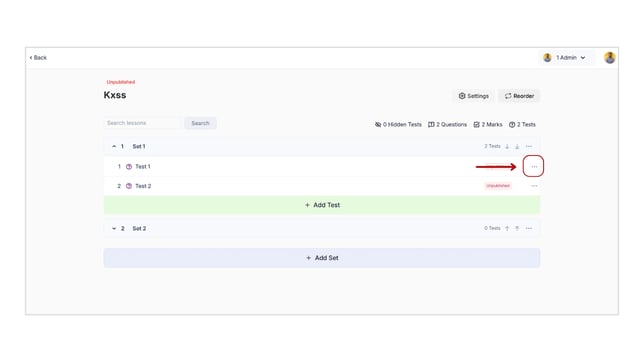Viewport: 644px width, 362px height.
Task: Go back using the Back link
Action: (x=38, y=58)
